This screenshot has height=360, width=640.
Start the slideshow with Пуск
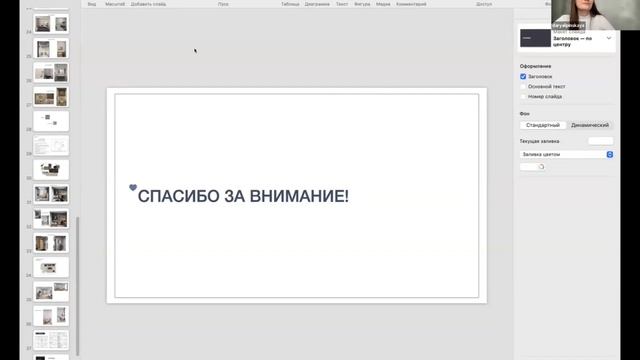pyautogui.click(x=223, y=4)
